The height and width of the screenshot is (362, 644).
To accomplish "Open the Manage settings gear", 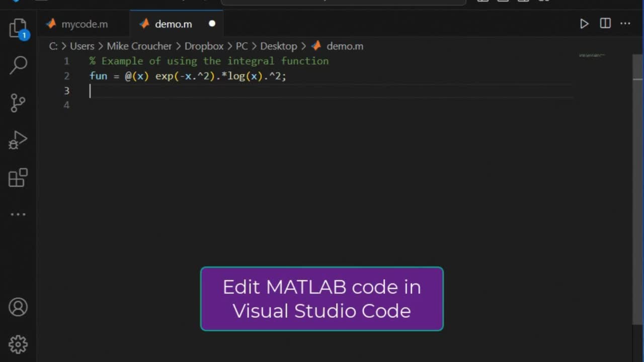I will [x=18, y=344].
